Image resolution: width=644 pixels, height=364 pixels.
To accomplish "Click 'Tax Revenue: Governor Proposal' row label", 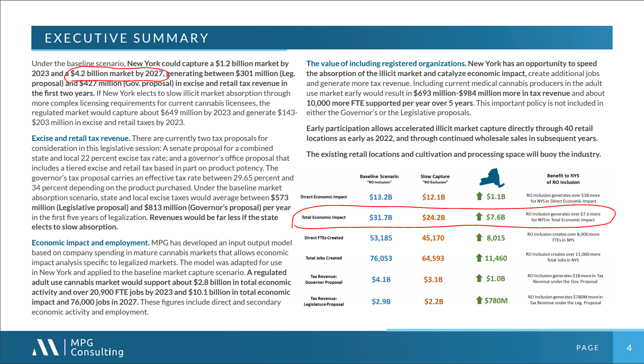I will (324, 279).
